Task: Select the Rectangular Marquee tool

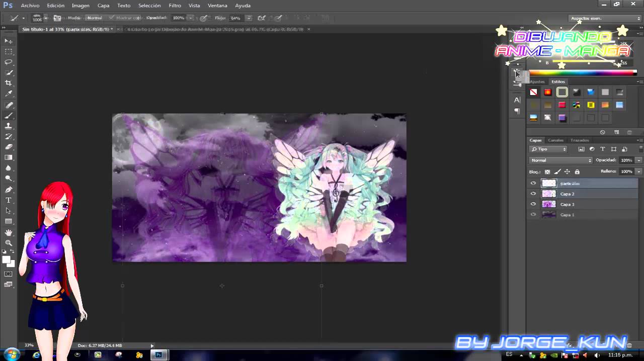Action: pyautogui.click(x=9, y=51)
